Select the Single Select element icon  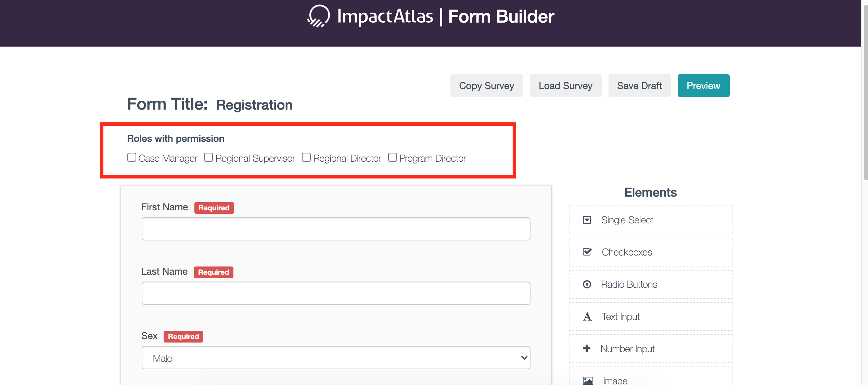point(587,220)
